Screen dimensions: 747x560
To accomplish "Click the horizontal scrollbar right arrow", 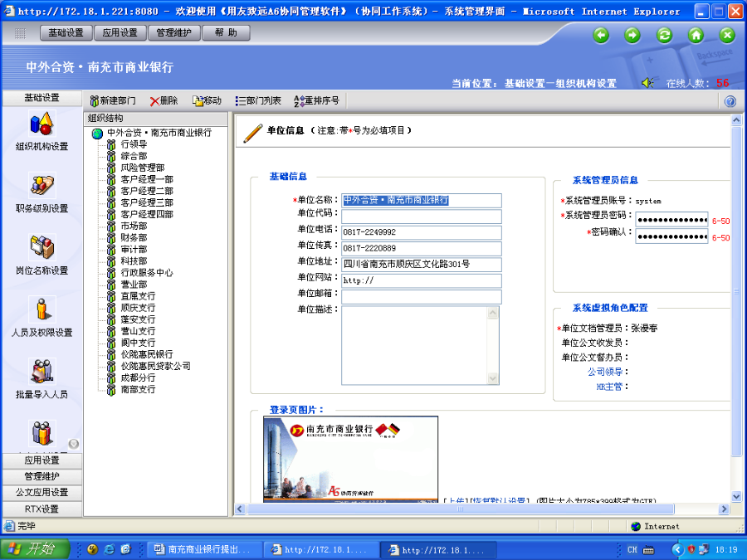I will (x=724, y=509).
